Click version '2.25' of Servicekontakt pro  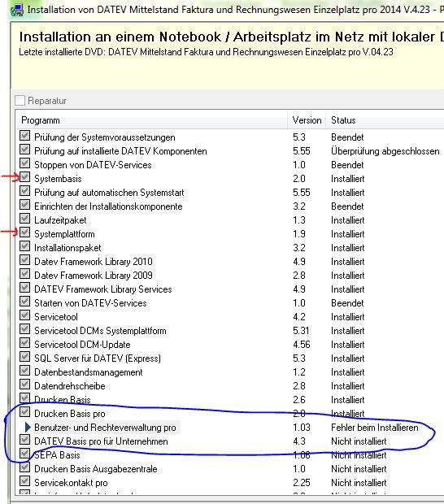pyautogui.click(x=302, y=483)
